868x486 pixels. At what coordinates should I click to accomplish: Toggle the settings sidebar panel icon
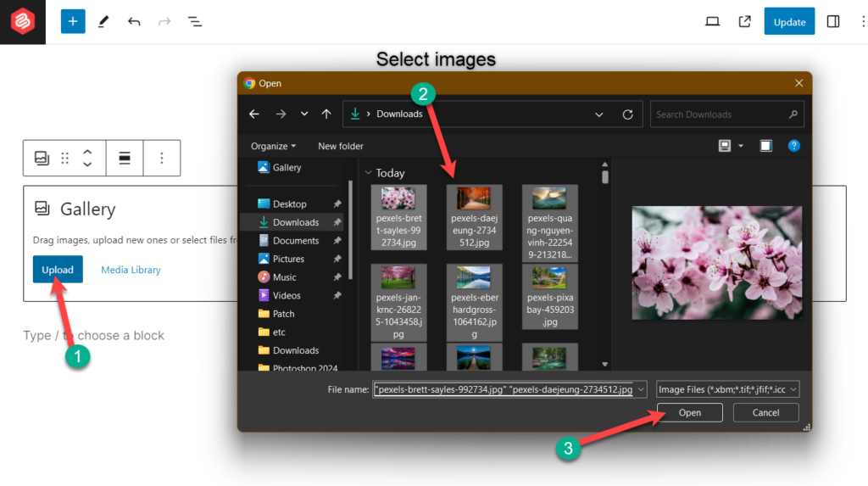(x=833, y=21)
